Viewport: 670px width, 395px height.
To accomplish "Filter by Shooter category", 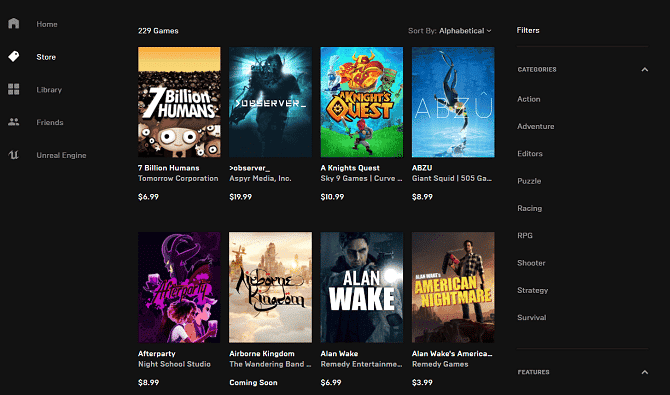I will coord(531,263).
